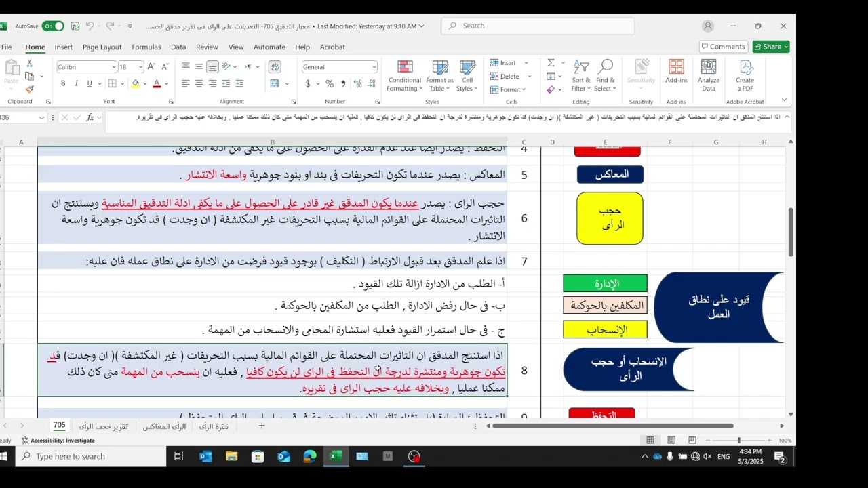Image resolution: width=868 pixels, height=488 pixels.
Task: Open Cell Styles gallery
Action: (467, 76)
